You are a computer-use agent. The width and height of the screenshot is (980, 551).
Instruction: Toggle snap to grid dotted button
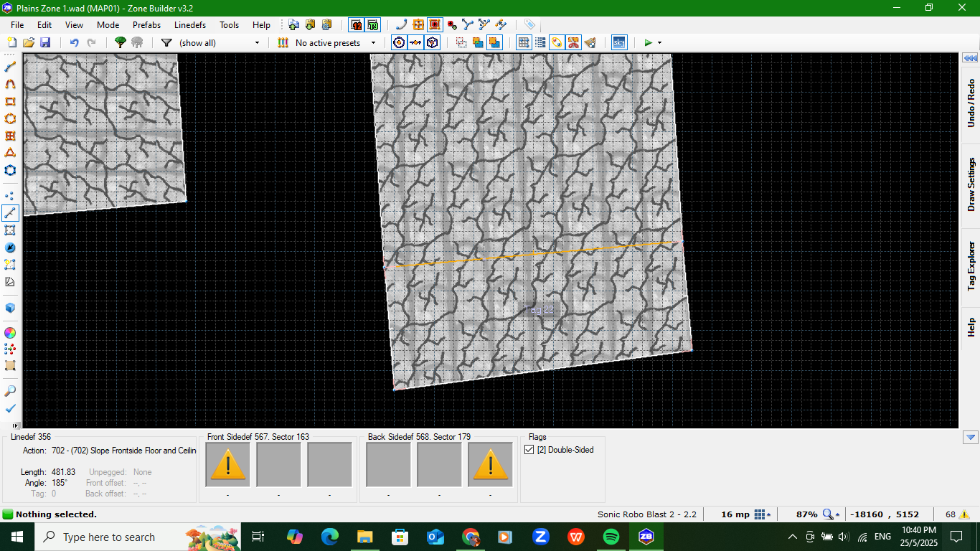click(x=540, y=43)
